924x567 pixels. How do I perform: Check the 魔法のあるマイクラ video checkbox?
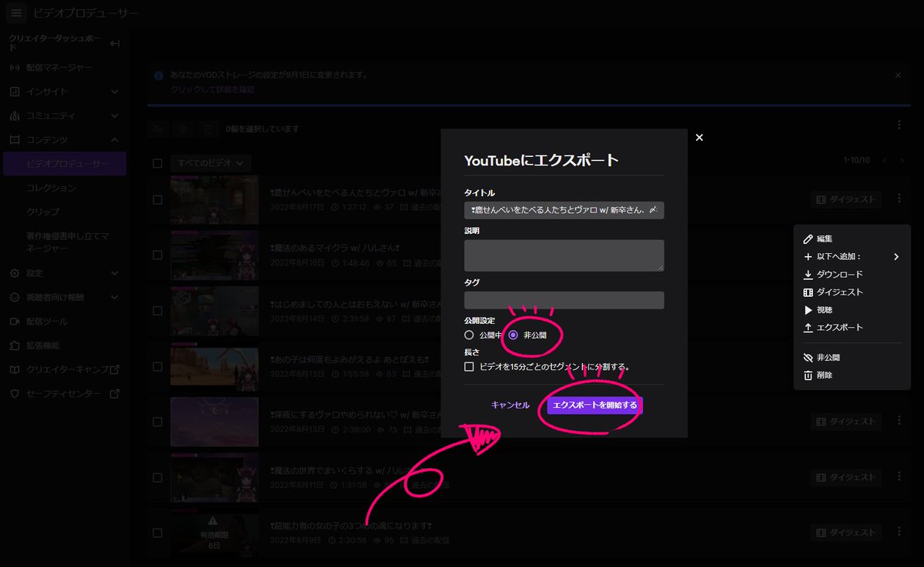pyautogui.click(x=158, y=255)
